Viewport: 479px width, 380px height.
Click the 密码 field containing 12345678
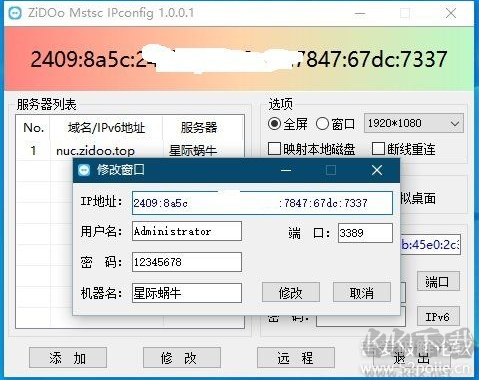click(187, 262)
